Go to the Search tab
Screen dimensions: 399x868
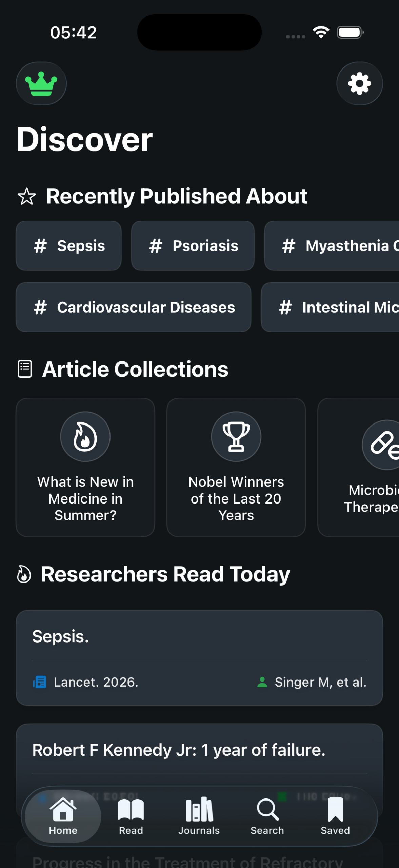tap(267, 816)
